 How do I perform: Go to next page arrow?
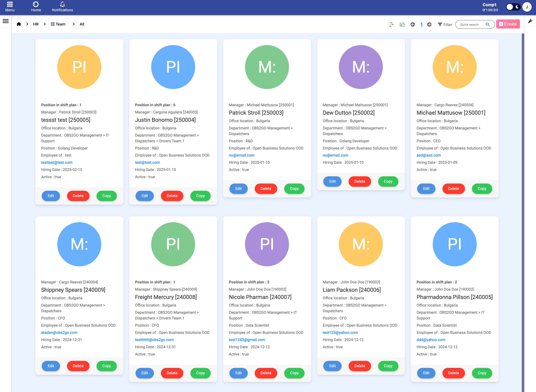(x=429, y=24)
